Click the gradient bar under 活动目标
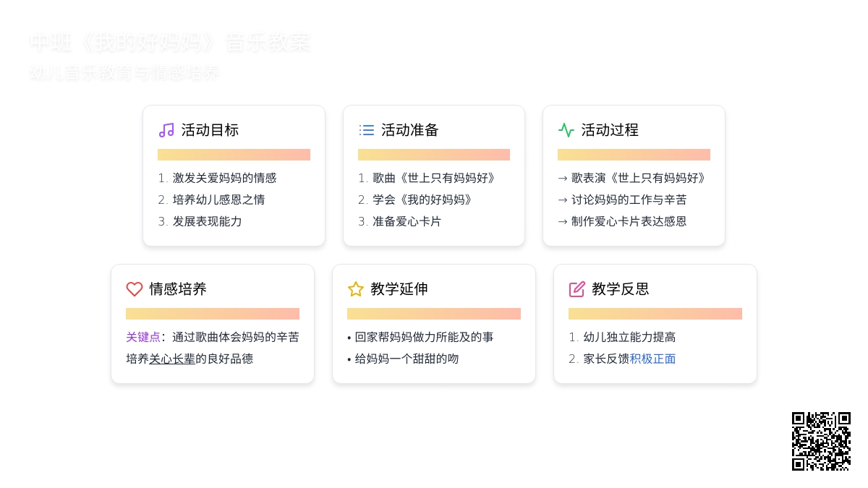868x488 pixels. 234,155
